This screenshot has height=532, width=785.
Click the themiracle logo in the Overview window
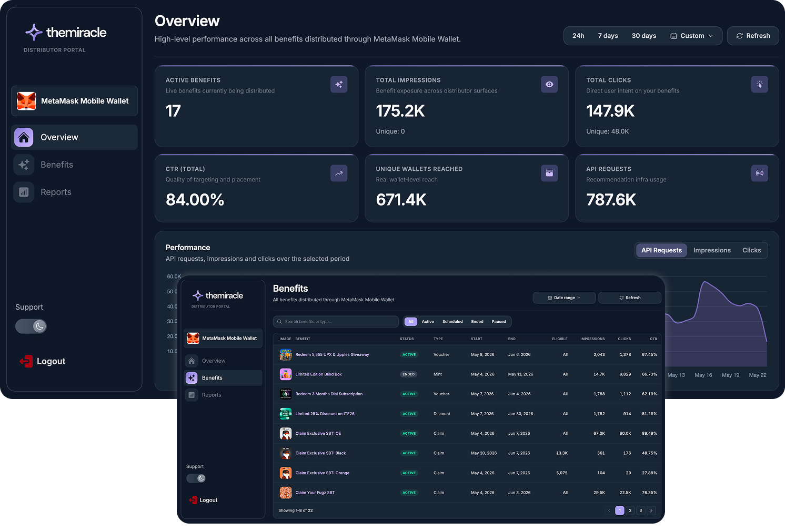click(66, 33)
